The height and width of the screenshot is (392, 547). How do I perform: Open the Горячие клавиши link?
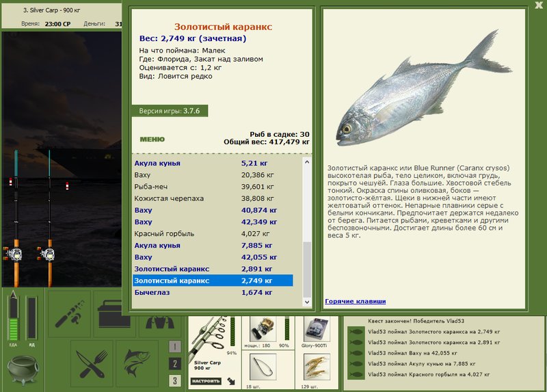tap(355, 301)
